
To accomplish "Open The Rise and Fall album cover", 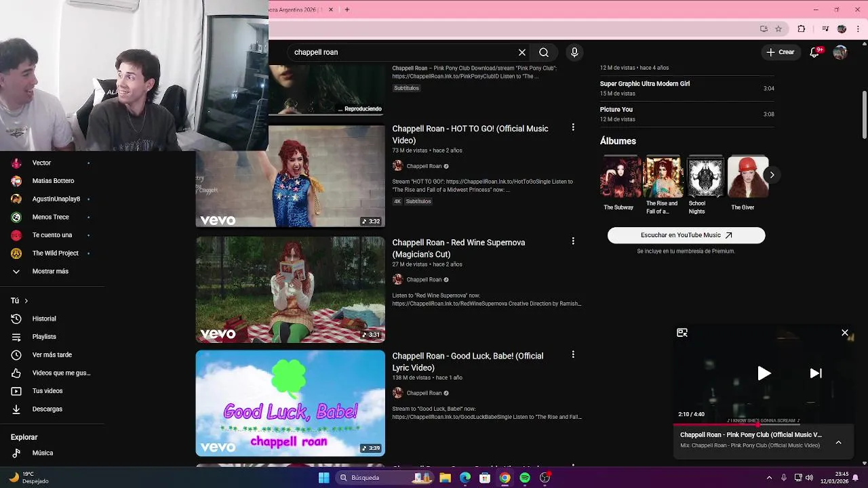I will pyautogui.click(x=663, y=176).
